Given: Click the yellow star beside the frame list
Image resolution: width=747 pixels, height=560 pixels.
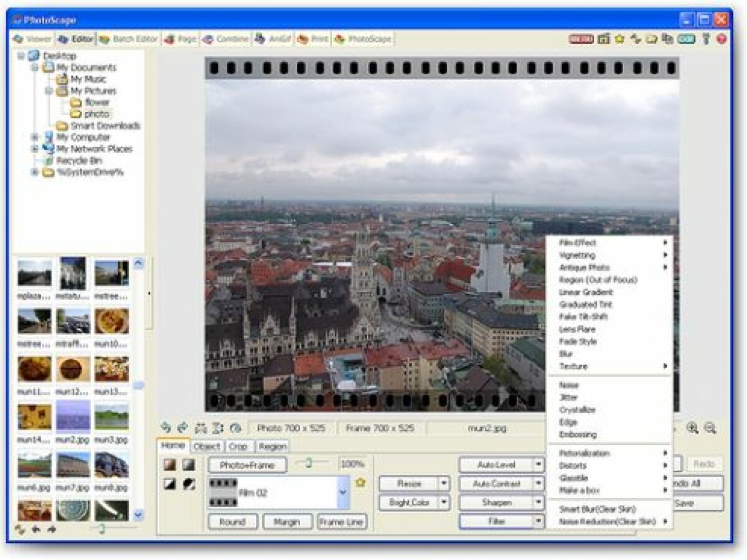Looking at the screenshot, I should (360, 483).
